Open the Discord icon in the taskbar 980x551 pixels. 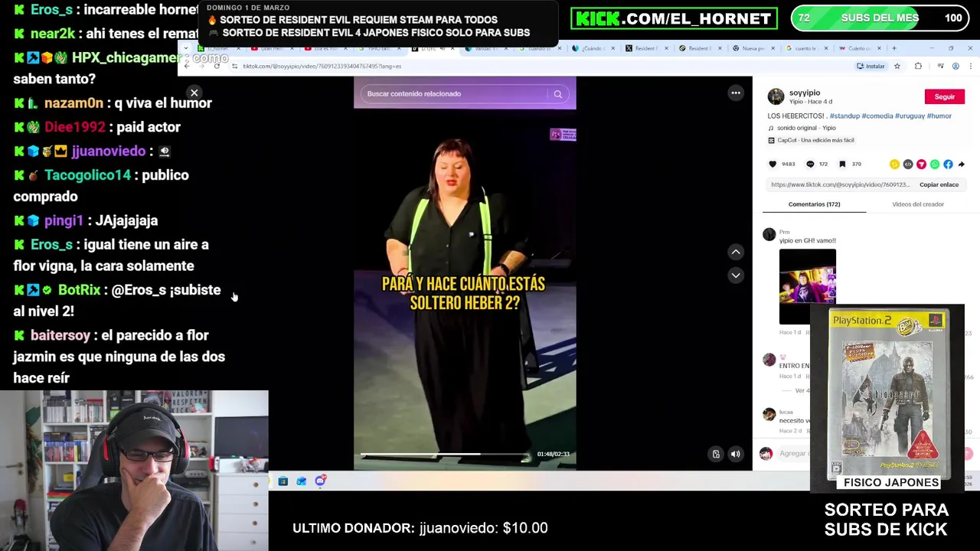pos(320,481)
